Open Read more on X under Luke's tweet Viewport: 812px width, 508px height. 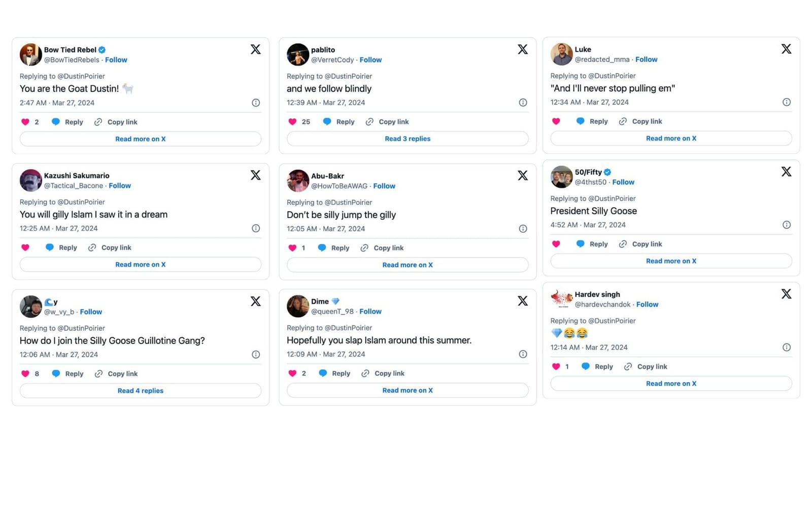671,138
